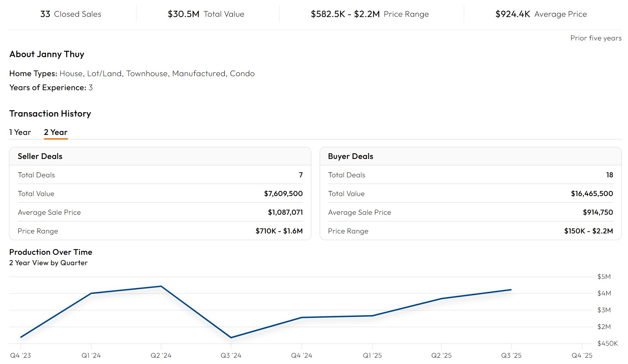
Task: Click the $924.4K Average Price stat
Action: point(541,14)
